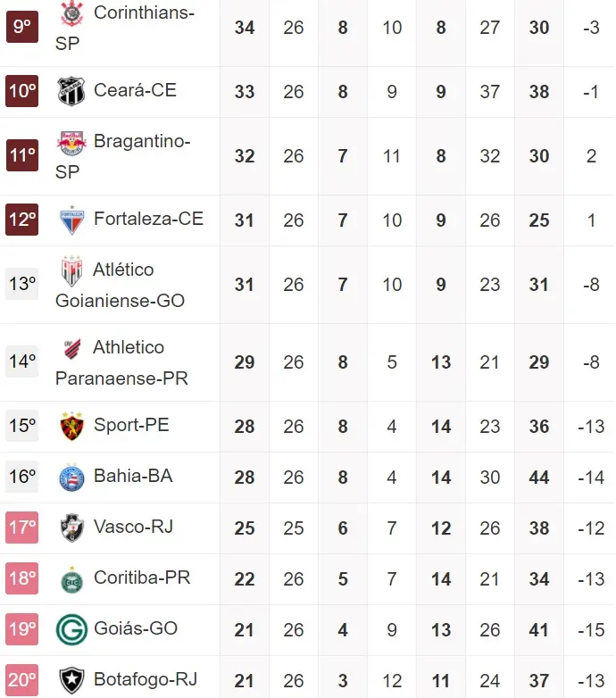Click the Vasco-RJ team crest
616x698 pixels.
click(71, 528)
